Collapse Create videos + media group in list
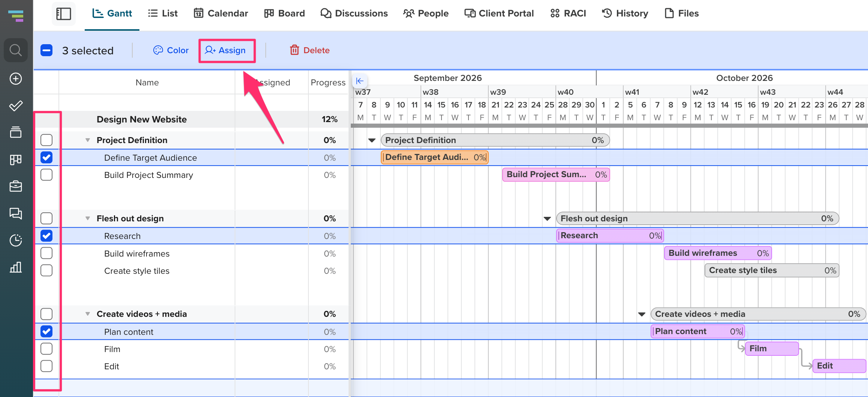 88,314
